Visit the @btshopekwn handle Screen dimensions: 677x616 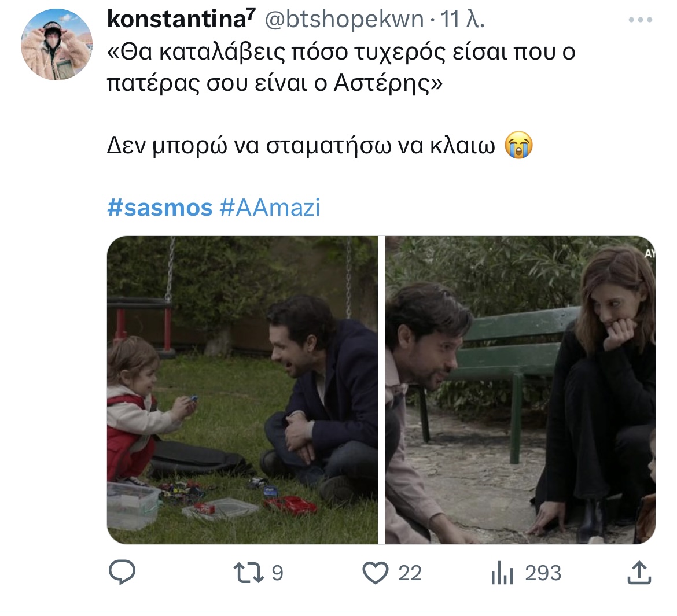pos(344,20)
